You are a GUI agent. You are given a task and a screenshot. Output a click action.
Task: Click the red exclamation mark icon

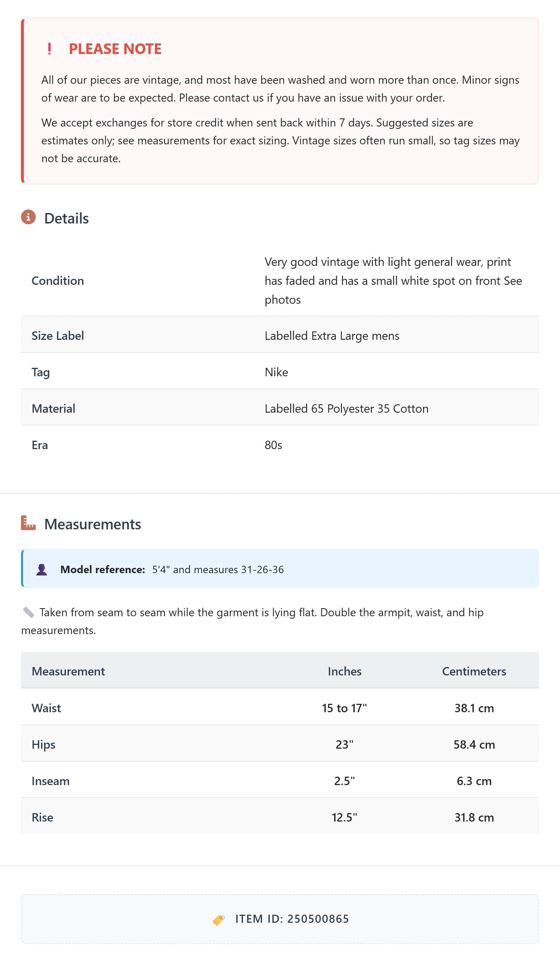[x=49, y=49]
